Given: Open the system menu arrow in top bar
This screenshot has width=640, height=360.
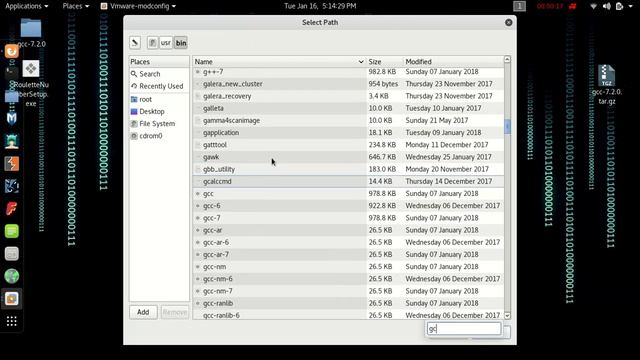Looking at the screenshot, I should 631,6.
